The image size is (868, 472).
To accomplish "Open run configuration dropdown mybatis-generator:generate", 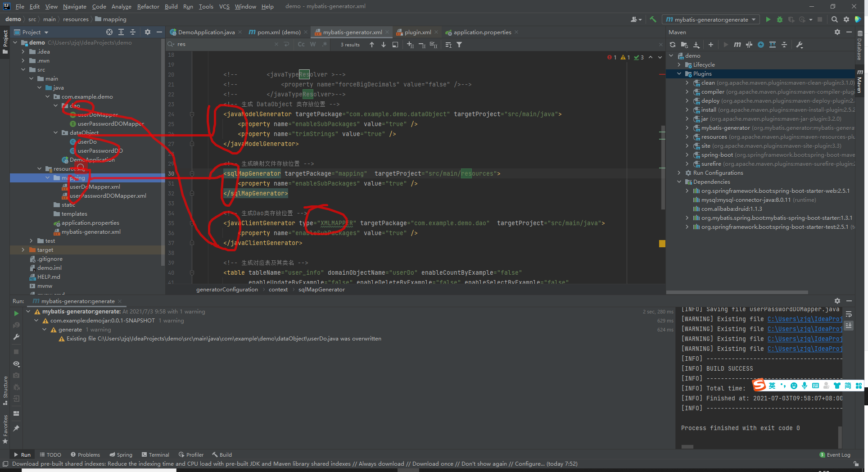I will click(710, 19).
